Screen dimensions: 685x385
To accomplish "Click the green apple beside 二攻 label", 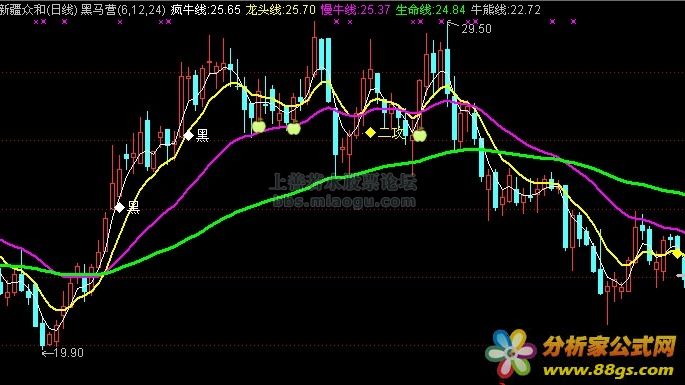I will tap(420, 136).
